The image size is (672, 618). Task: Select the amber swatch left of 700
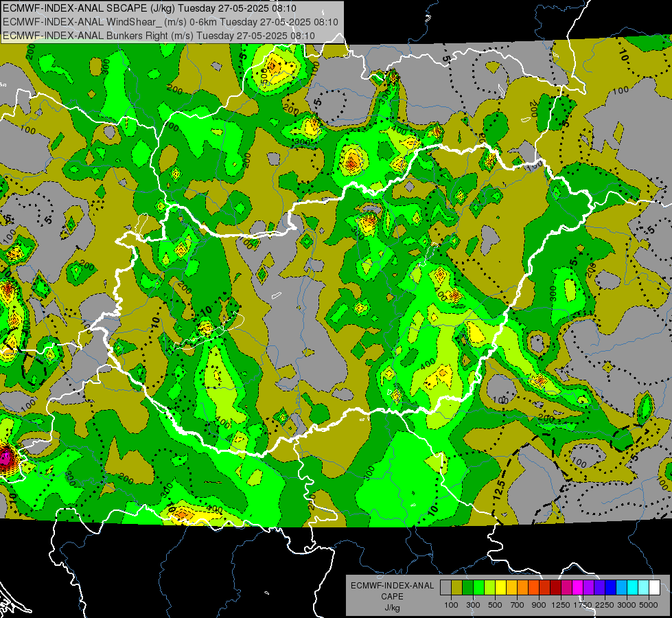pos(511,588)
